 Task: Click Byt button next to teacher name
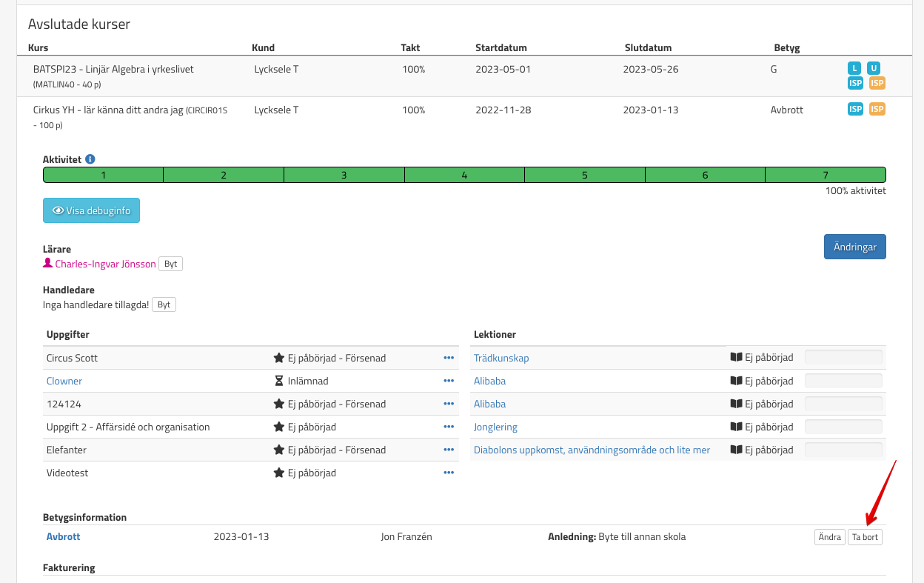pyautogui.click(x=170, y=264)
